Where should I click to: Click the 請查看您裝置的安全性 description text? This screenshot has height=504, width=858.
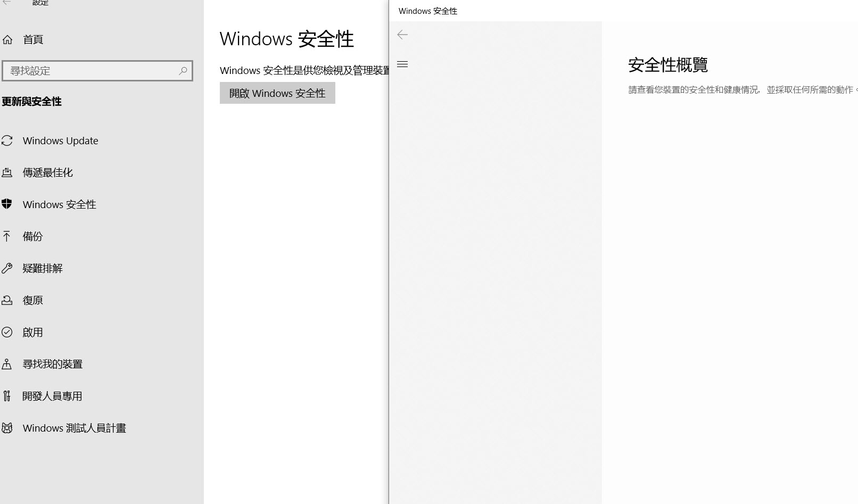743,90
